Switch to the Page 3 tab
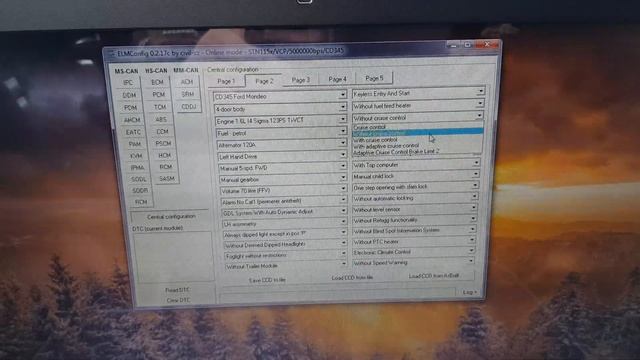Viewport: 640px width, 360px height. click(301, 80)
